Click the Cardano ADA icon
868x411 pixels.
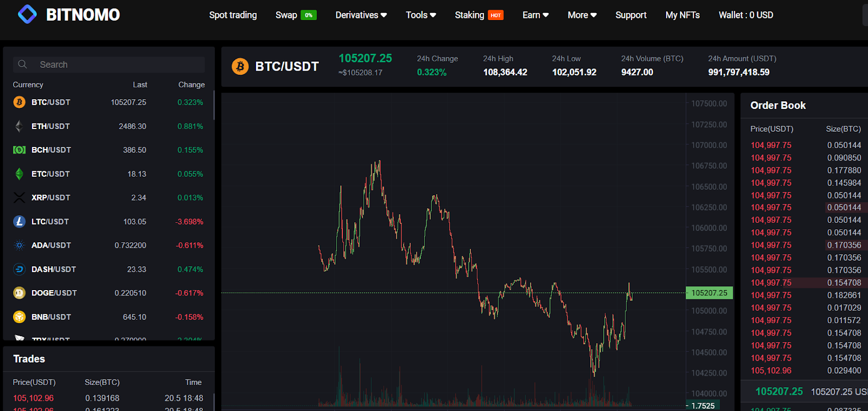click(x=20, y=245)
